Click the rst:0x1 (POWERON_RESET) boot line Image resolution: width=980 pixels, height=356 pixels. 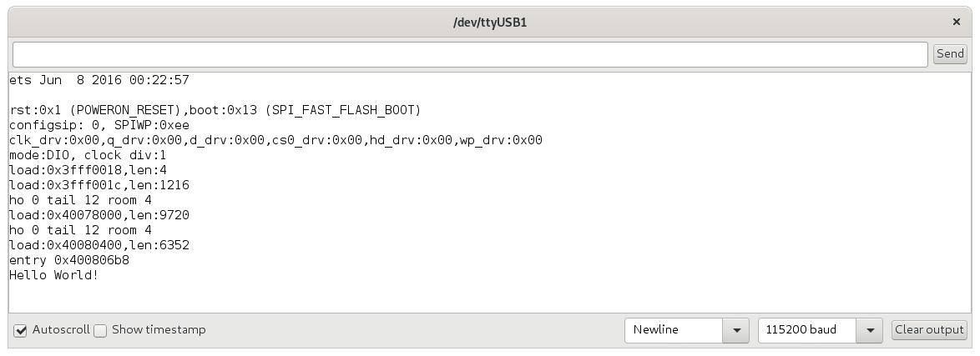(215, 111)
